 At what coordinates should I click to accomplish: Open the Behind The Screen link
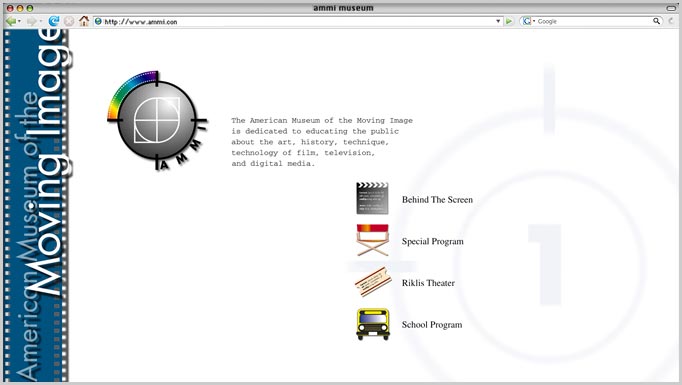coord(437,200)
